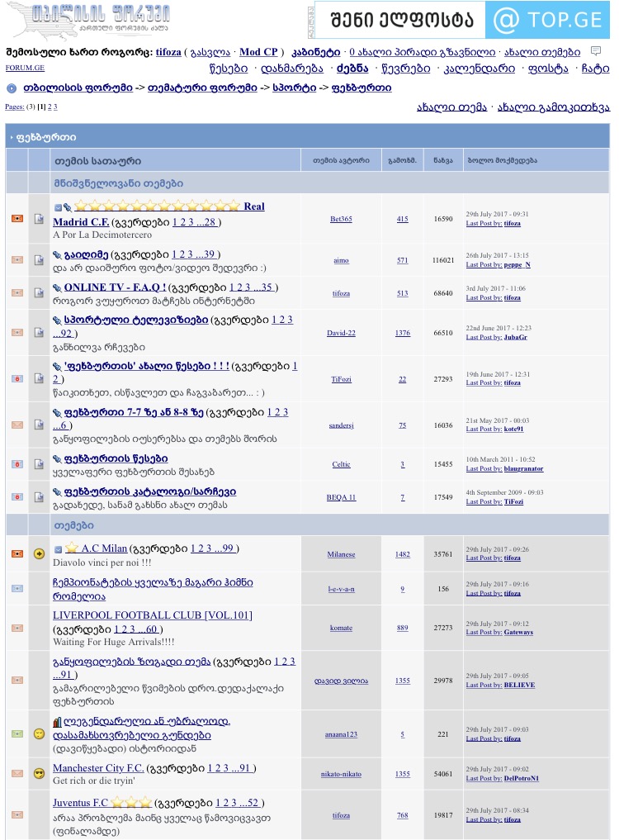Click the round arrow icon beside breadcrumb
The image size is (619, 840).
[12, 88]
